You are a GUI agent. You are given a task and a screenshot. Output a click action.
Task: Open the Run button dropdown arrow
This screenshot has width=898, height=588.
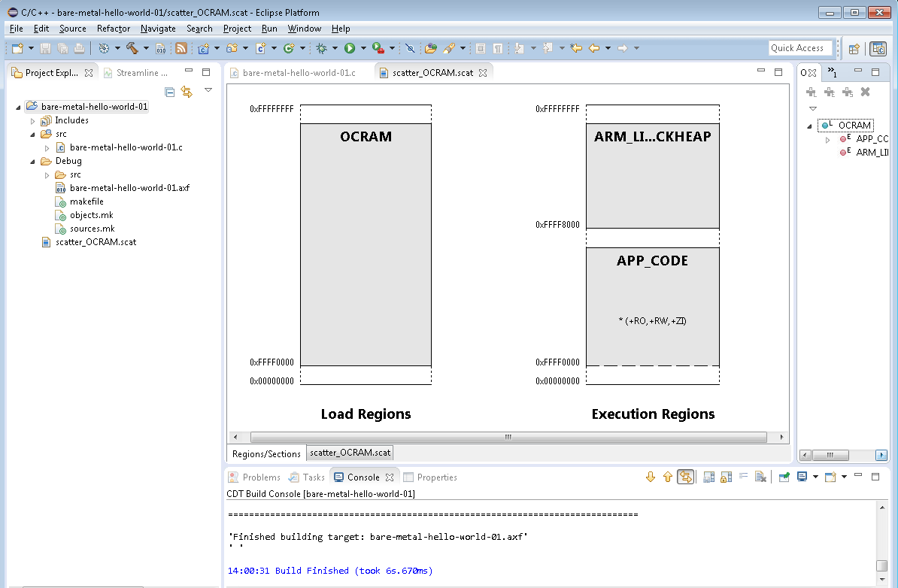[x=363, y=48]
